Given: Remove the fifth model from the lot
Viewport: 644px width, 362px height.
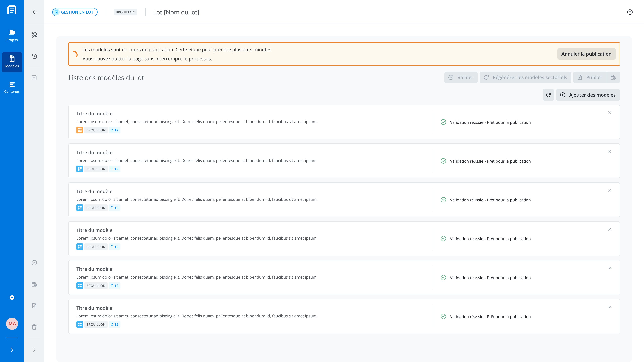Looking at the screenshot, I should click(610, 268).
